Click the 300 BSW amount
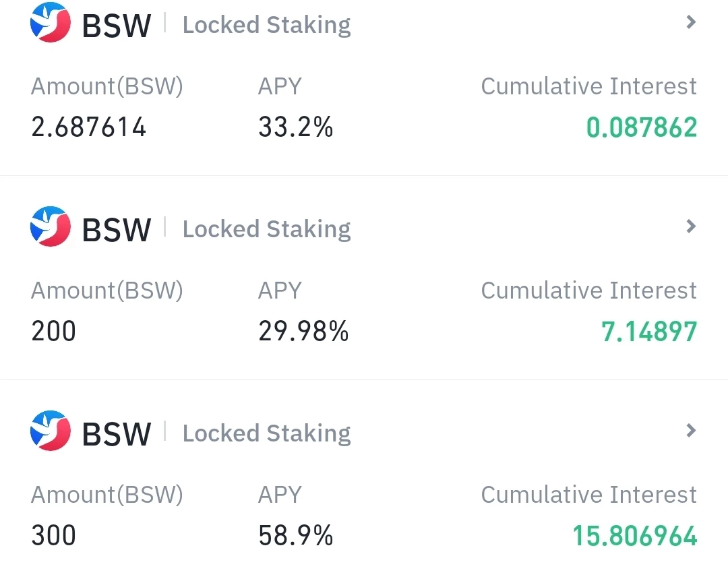Image resolution: width=728 pixels, height=581 pixels. coord(53,535)
